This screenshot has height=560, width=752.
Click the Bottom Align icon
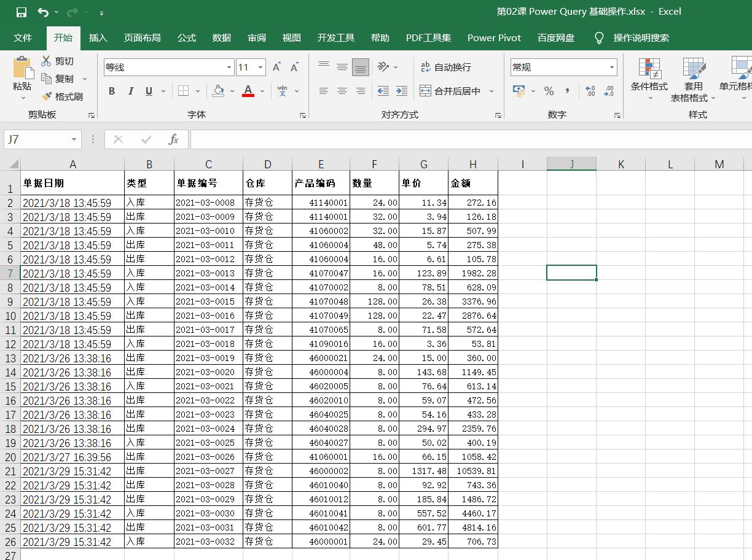[x=361, y=68]
